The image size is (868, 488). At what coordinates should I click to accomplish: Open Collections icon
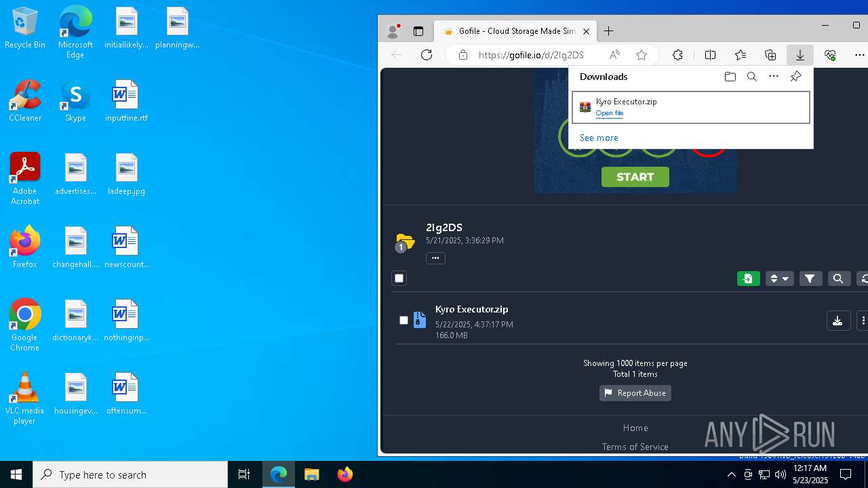point(770,55)
